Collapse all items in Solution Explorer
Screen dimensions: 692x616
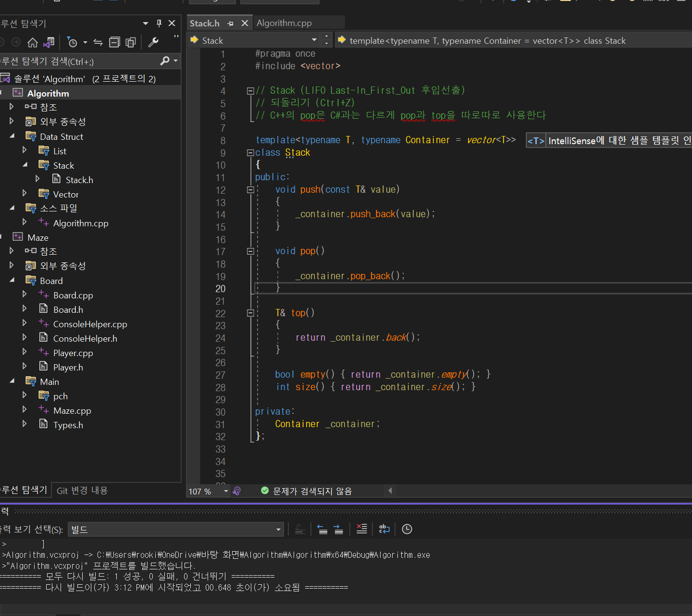point(114,43)
